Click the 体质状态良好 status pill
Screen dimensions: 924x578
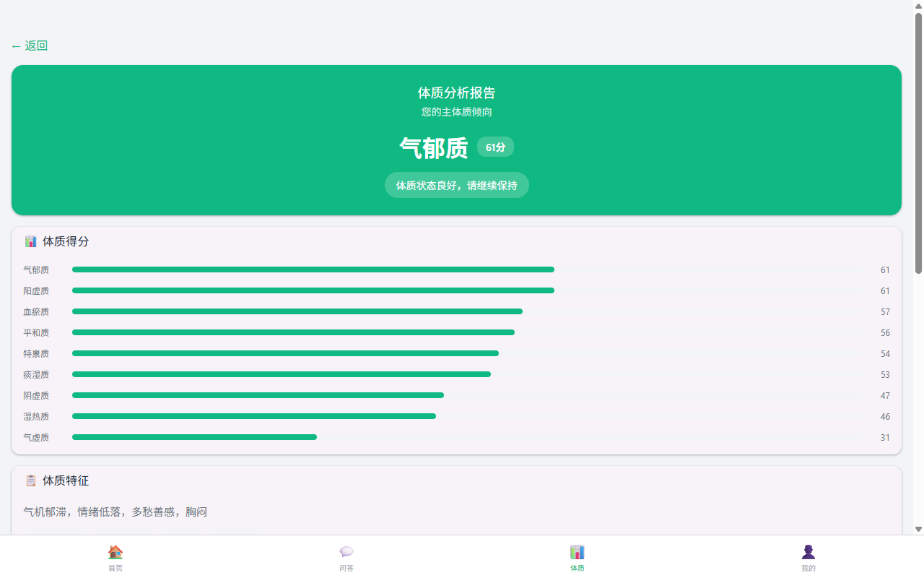[456, 186]
